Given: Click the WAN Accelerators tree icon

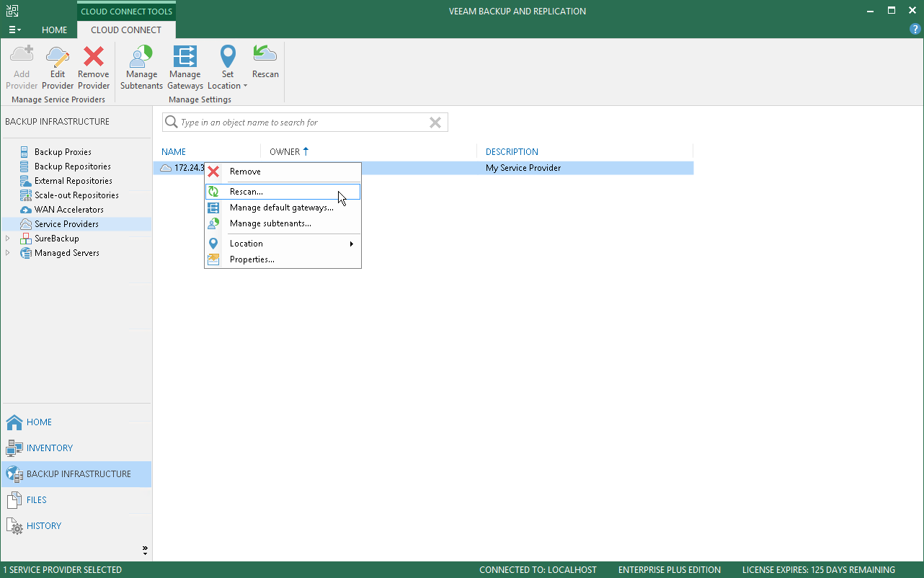Looking at the screenshot, I should click(26, 210).
